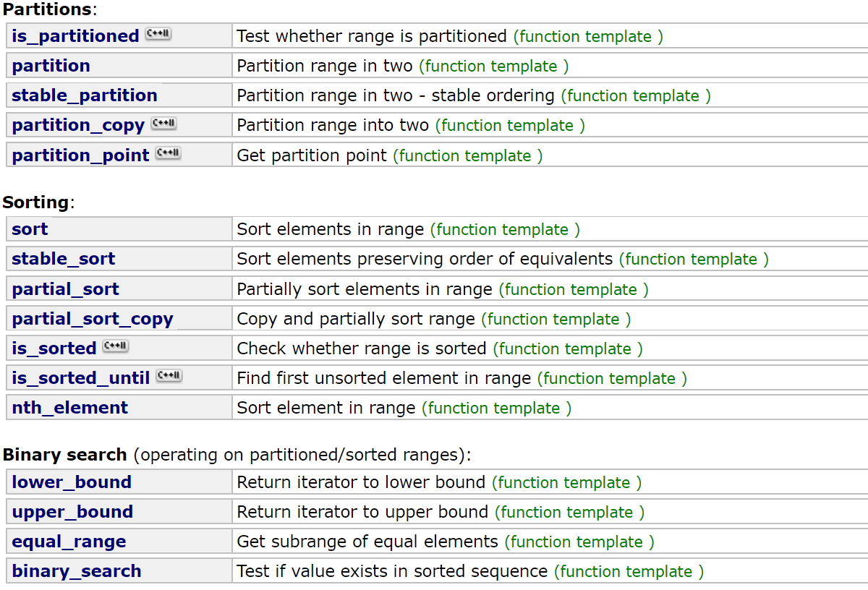Open partial_sort documentation link
Viewport: 868px width, 590px height.
point(65,289)
